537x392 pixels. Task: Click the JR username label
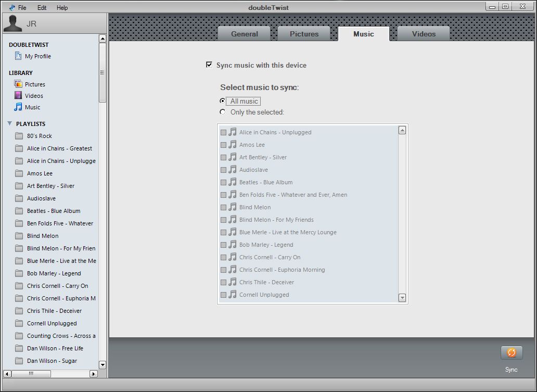32,23
